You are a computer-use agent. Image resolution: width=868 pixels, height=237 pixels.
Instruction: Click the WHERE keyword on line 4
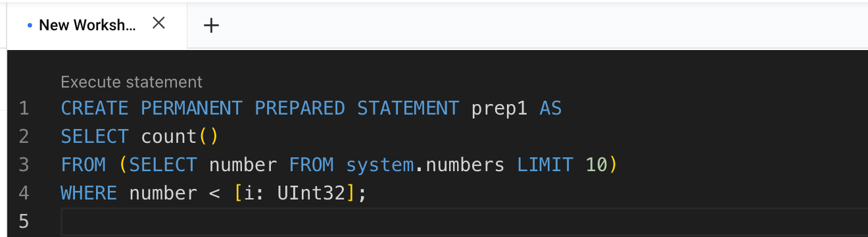click(x=89, y=193)
